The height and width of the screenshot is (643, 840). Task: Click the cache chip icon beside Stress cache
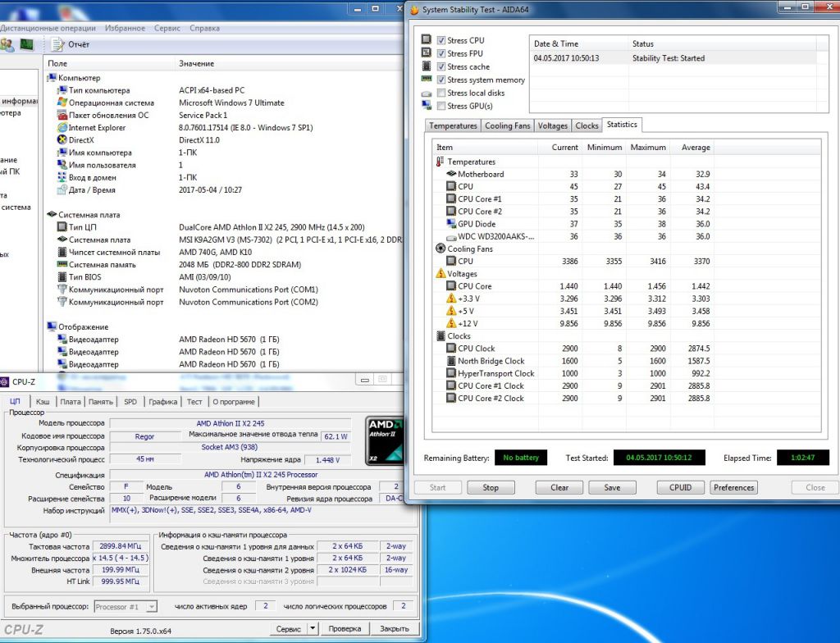[427, 66]
